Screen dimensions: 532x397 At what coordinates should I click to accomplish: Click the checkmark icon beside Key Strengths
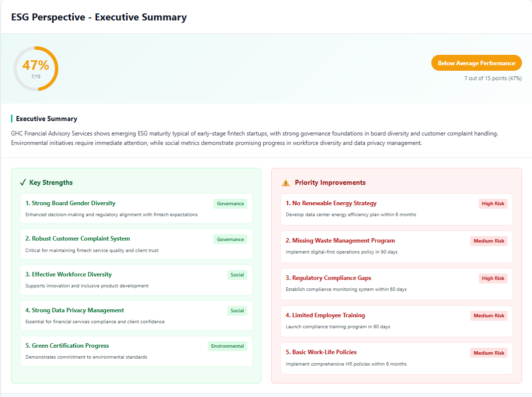(22, 183)
